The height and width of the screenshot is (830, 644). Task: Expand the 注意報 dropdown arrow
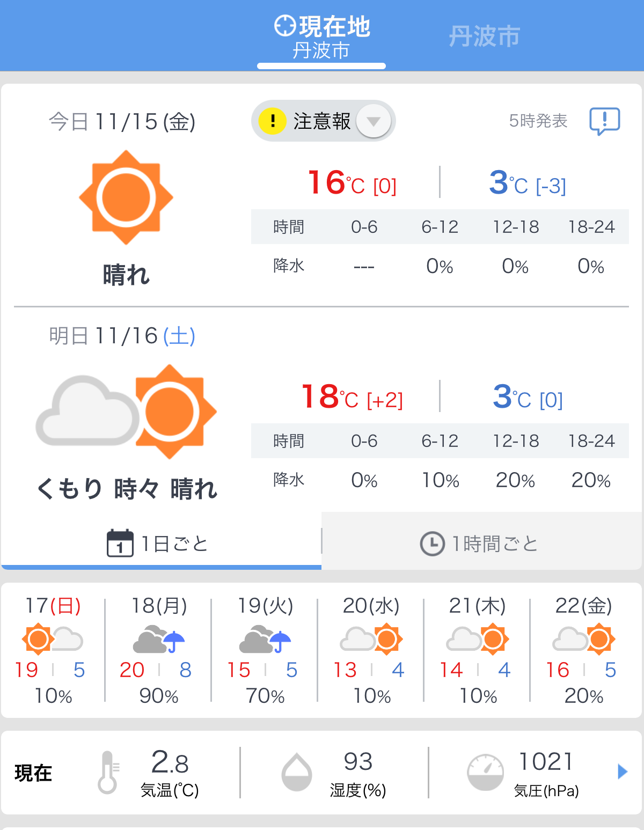(374, 121)
